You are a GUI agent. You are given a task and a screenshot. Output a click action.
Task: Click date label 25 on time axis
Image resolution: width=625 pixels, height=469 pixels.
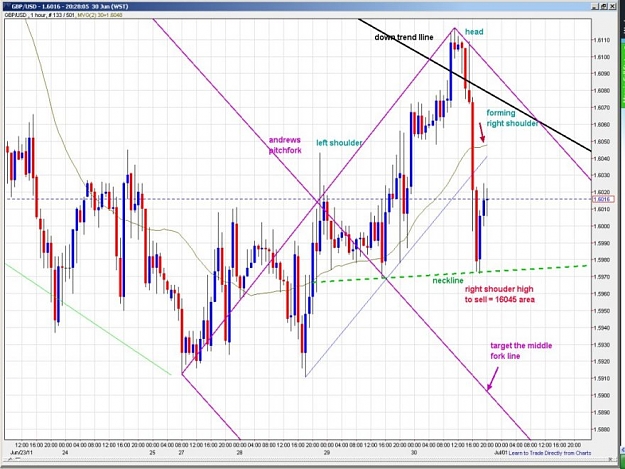(152, 453)
